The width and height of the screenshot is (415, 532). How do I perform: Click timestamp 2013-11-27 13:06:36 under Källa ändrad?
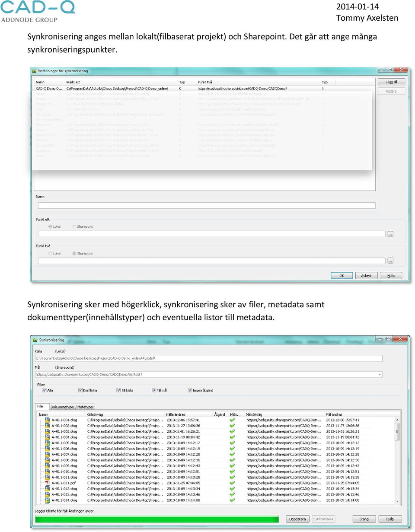click(183, 426)
